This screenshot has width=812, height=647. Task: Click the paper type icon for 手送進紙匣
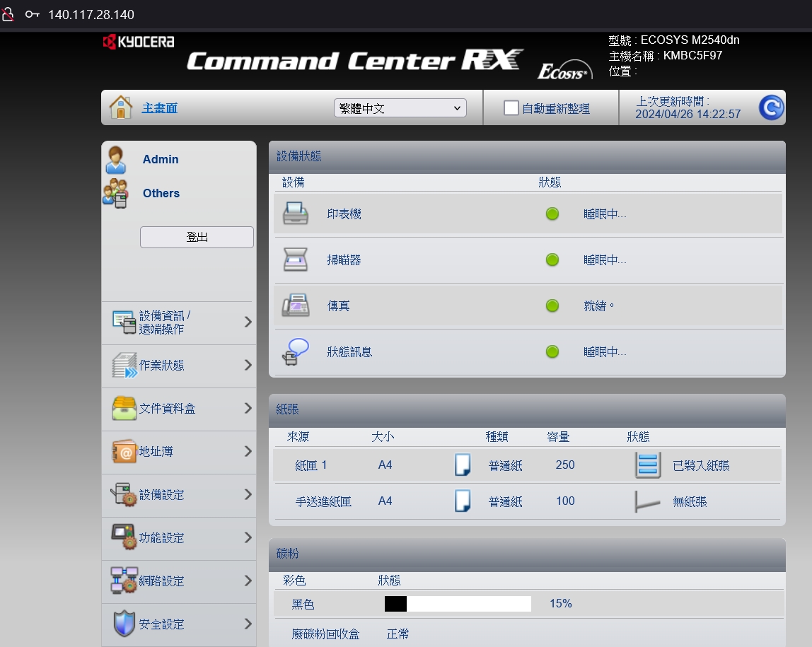(463, 501)
